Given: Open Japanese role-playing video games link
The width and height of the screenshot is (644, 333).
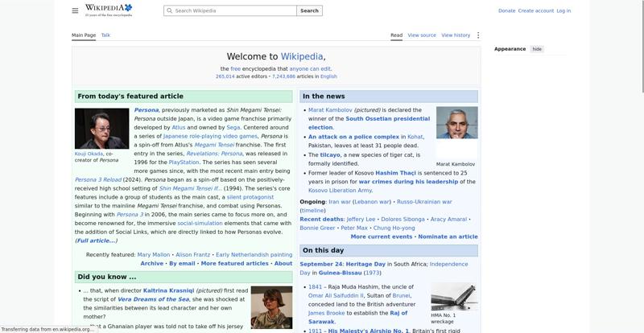Looking at the screenshot, I should 210,136.
